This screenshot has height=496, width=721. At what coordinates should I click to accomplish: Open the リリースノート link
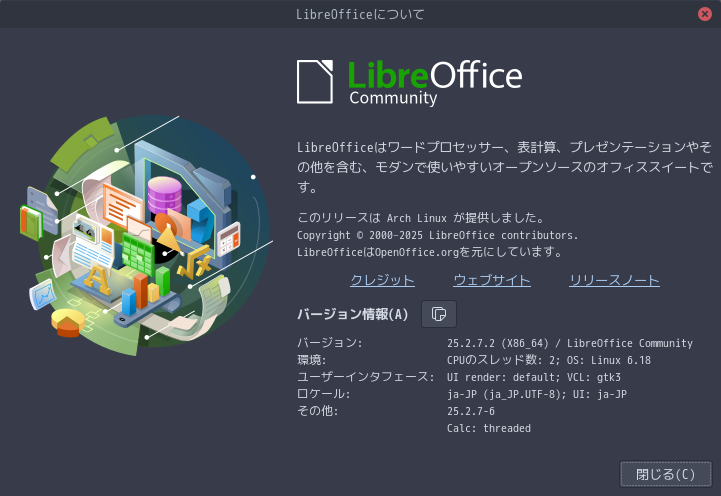(x=614, y=280)
